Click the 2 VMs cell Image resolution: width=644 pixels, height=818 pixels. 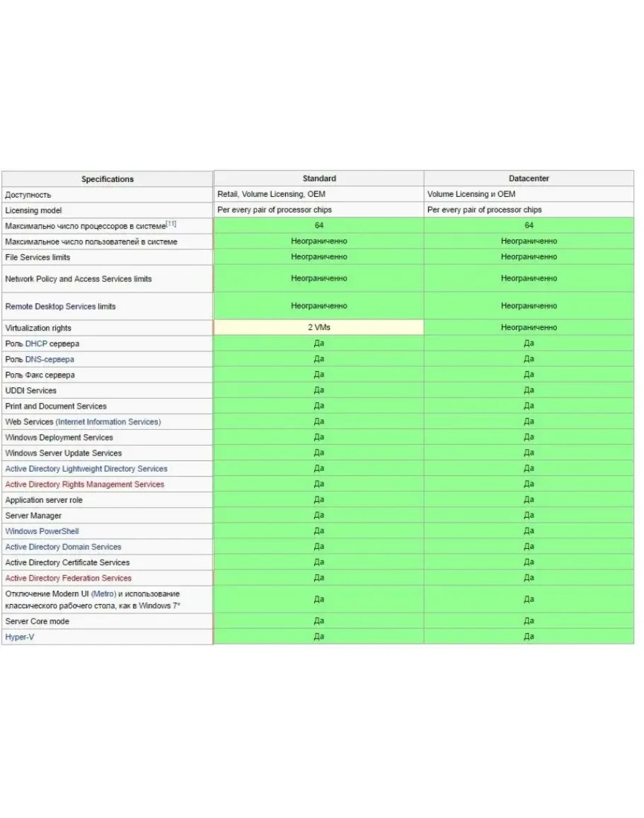[x=319, y=327]
